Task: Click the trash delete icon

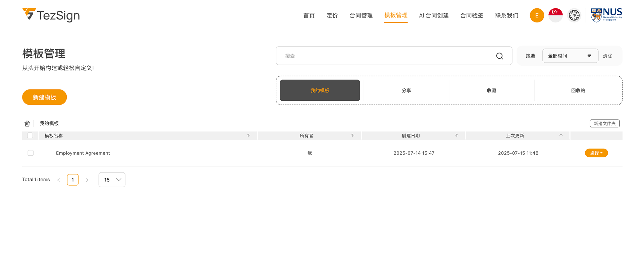Action: tap(27, 124)
